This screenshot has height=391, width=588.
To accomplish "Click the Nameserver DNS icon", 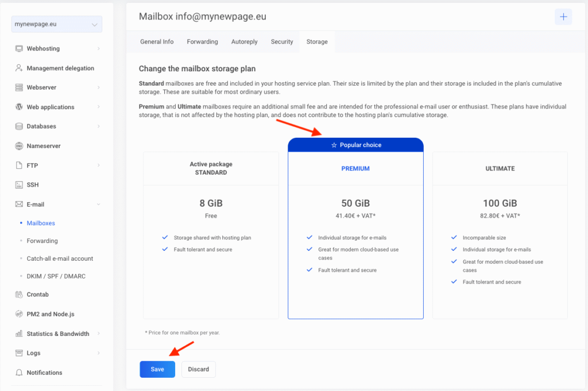I will [19, 146].
